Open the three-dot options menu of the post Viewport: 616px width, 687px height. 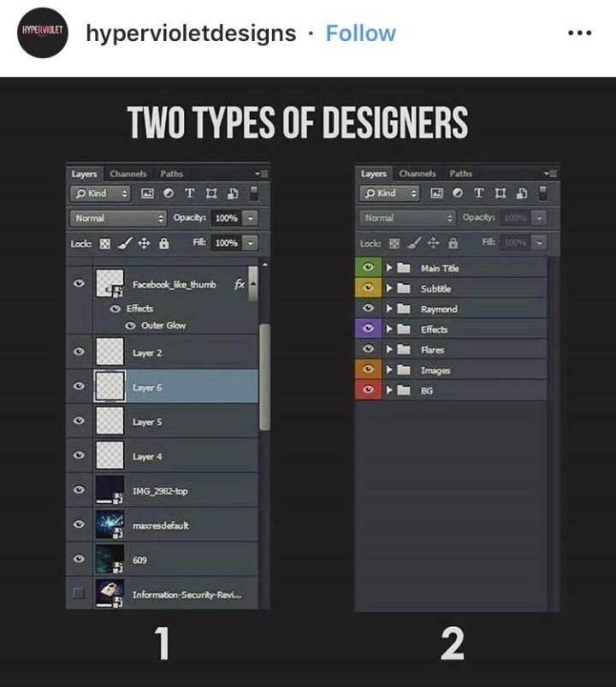click(x=579, y=33)
